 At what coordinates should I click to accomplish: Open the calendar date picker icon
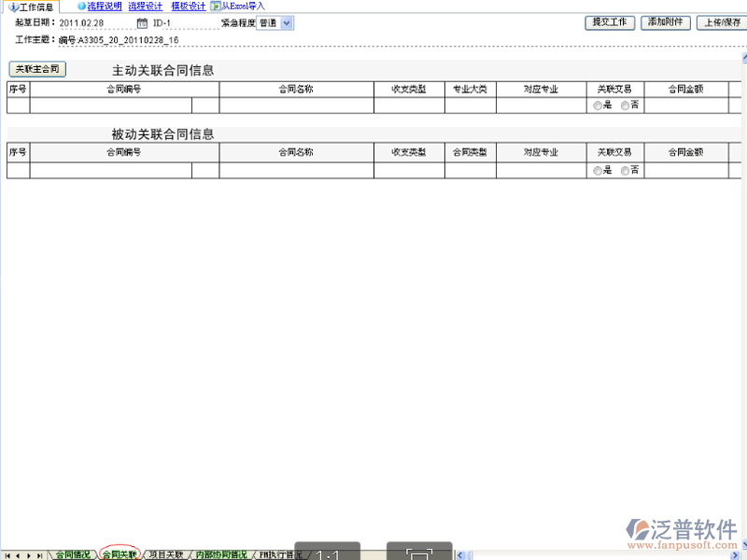pos(142,23)
